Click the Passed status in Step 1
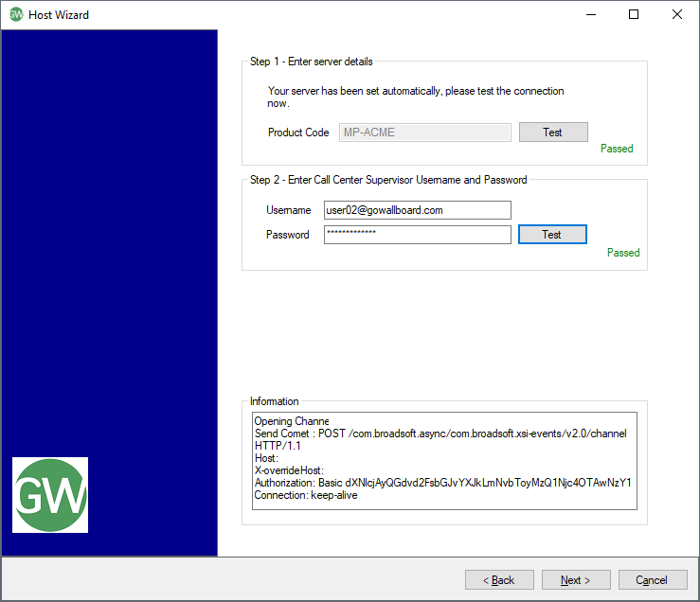 coord(617,149)
